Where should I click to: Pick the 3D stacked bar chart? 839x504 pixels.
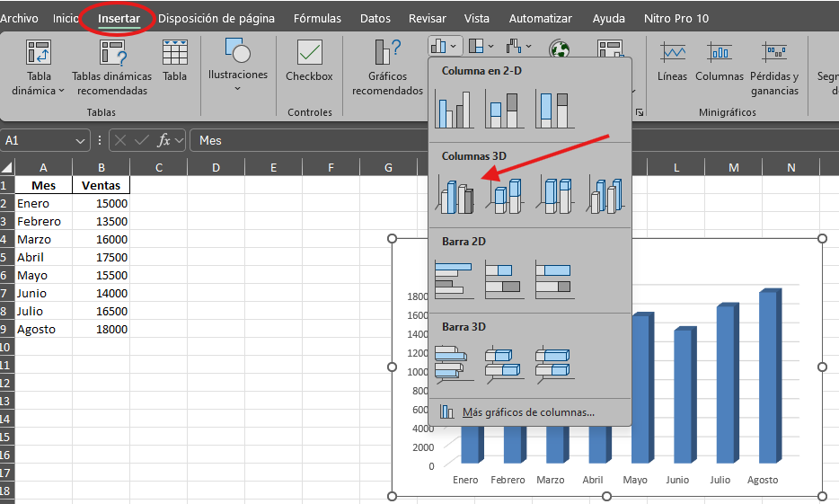505,365
